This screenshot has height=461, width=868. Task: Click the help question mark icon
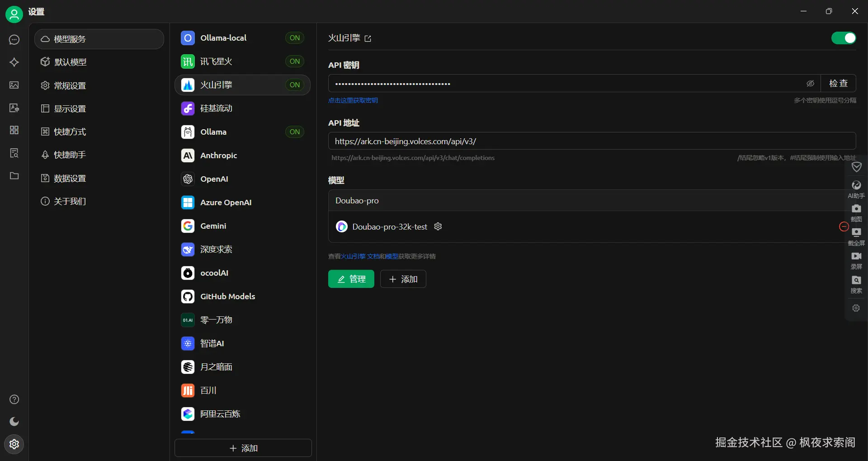(14, 400)
